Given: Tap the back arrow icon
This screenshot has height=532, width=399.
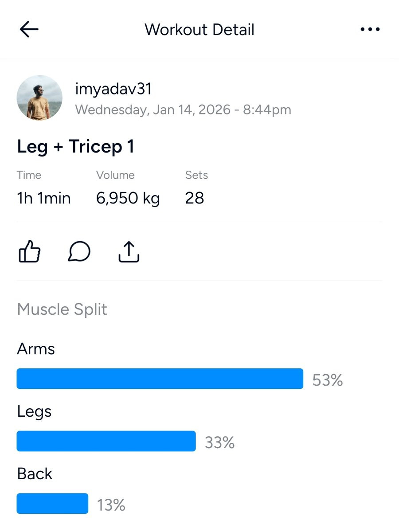Looking at the screenshot, I should click(29, 30).
